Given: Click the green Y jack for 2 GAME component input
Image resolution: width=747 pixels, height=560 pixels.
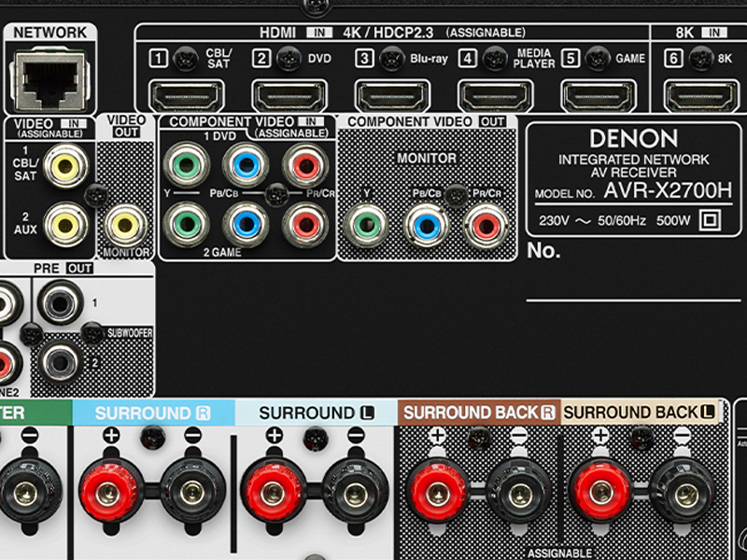Looking at the screenshot, I should point(187,224).
